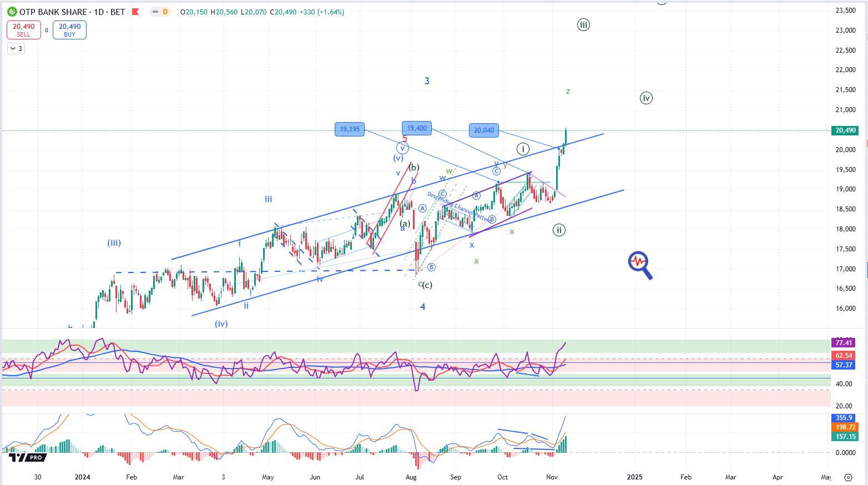Click the magnifier pulse icon on chart
This screenshot has height=485, width=868.
coord(640,265)
